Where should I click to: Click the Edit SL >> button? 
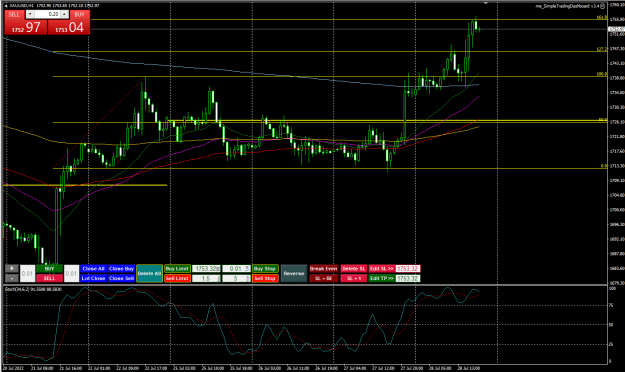(381, 269)
